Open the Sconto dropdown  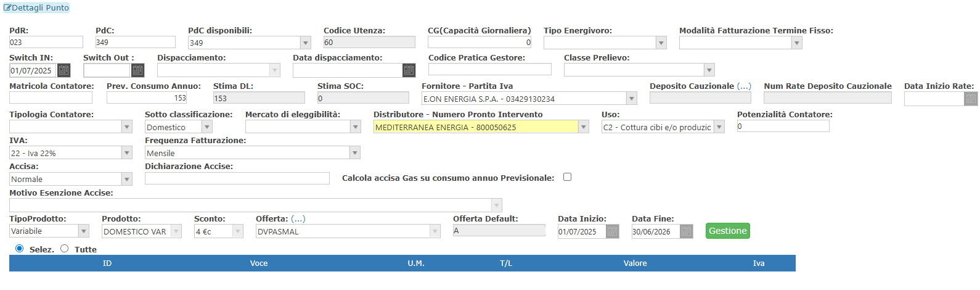click(x=238, y=231)
